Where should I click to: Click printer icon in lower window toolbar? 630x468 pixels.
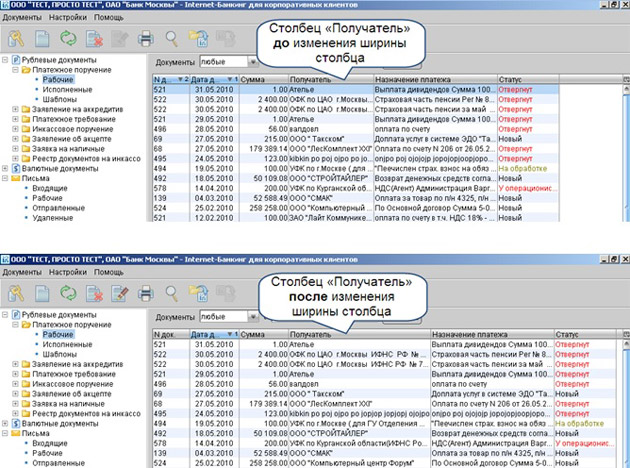point(145,294)
